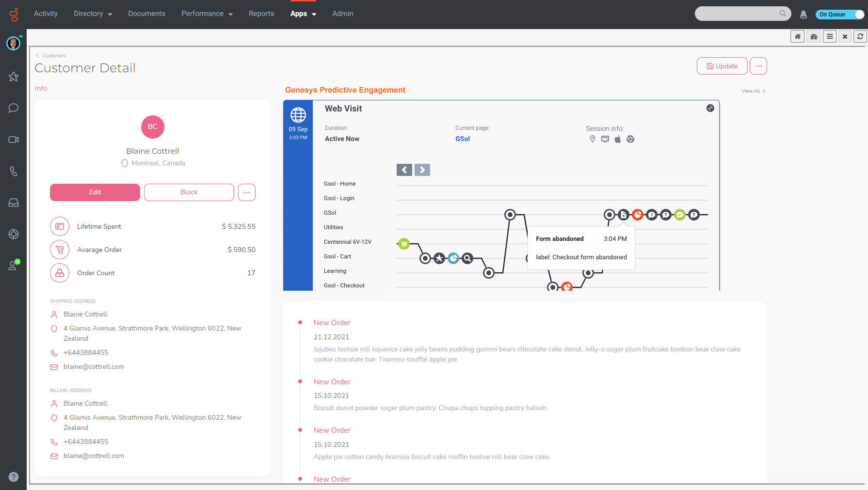Select the video call icon in sidebar

[x=13, y=140]
